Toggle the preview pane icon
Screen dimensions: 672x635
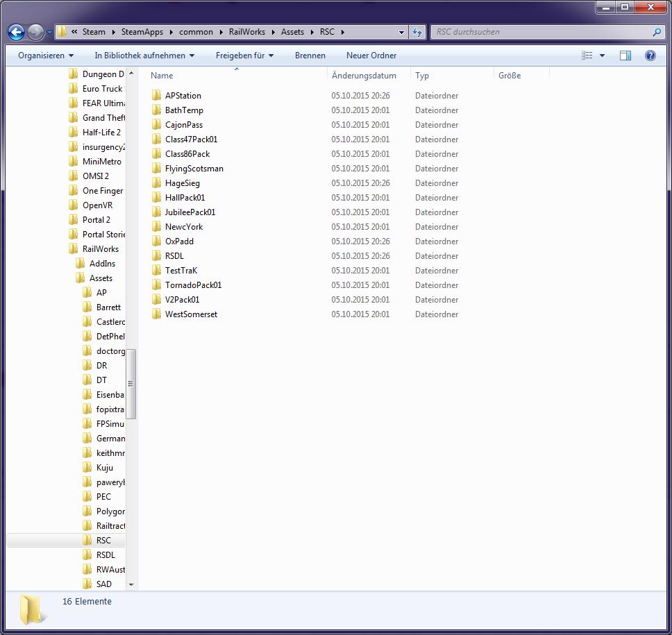(x=625, y=56)
